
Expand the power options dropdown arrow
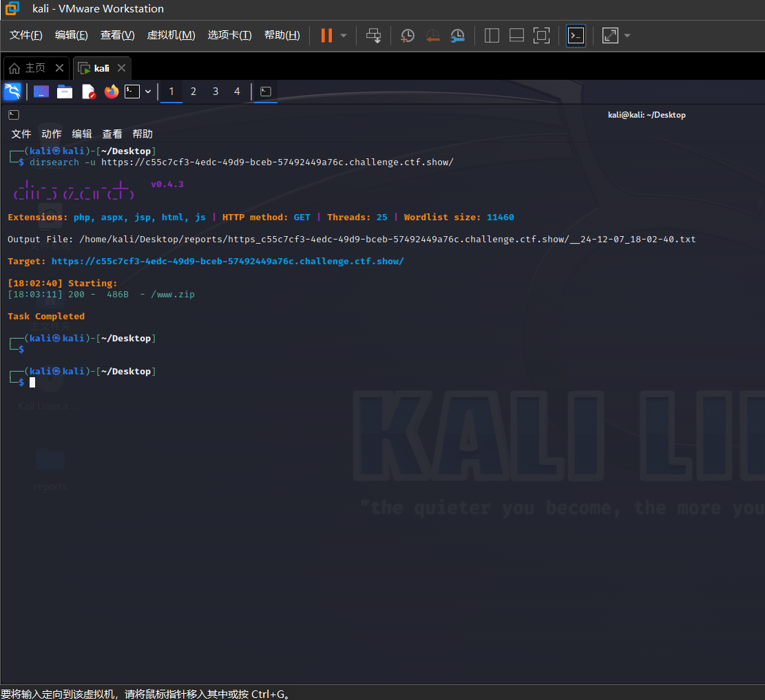(344, 36)
